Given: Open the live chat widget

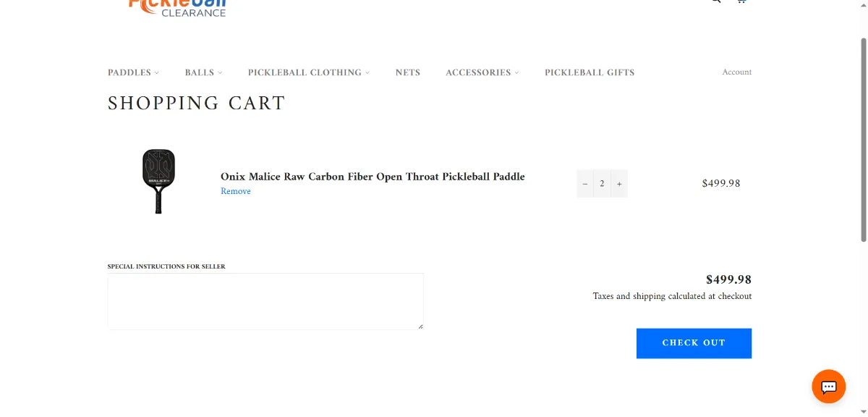Looking at the screenshot, I should coord(828,386).
